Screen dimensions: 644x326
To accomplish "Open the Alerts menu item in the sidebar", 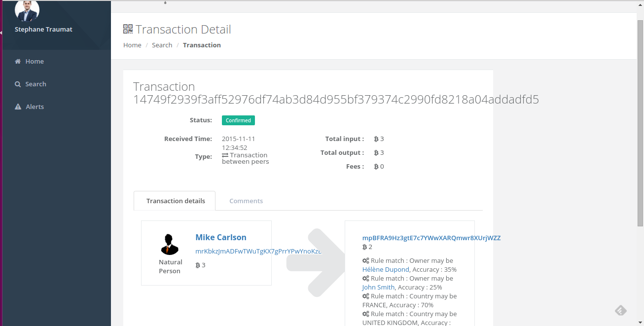I will (57, 107).
